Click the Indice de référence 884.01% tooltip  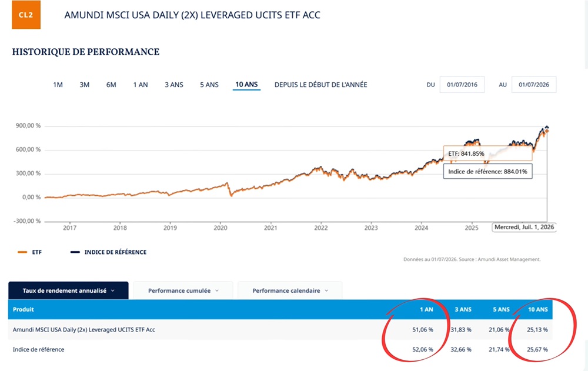point(487,172)
